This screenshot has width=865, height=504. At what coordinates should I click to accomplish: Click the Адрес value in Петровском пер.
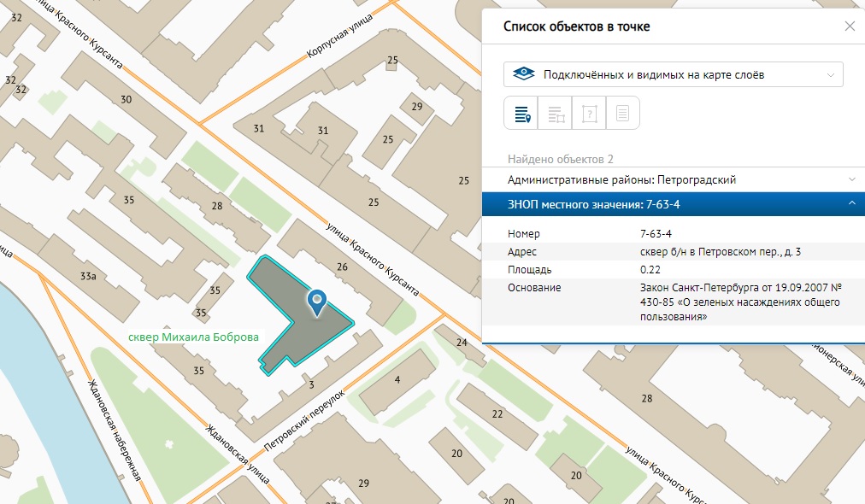click(x=720, y=251)
